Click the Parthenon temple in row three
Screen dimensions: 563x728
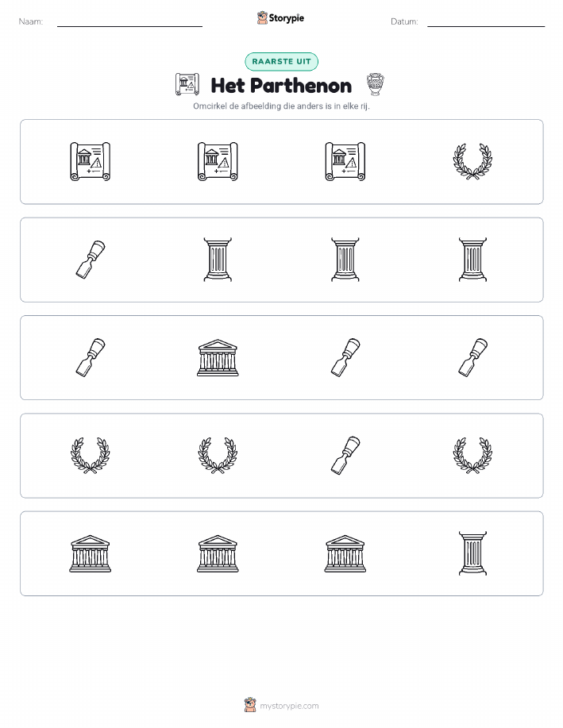pos(218,357)
